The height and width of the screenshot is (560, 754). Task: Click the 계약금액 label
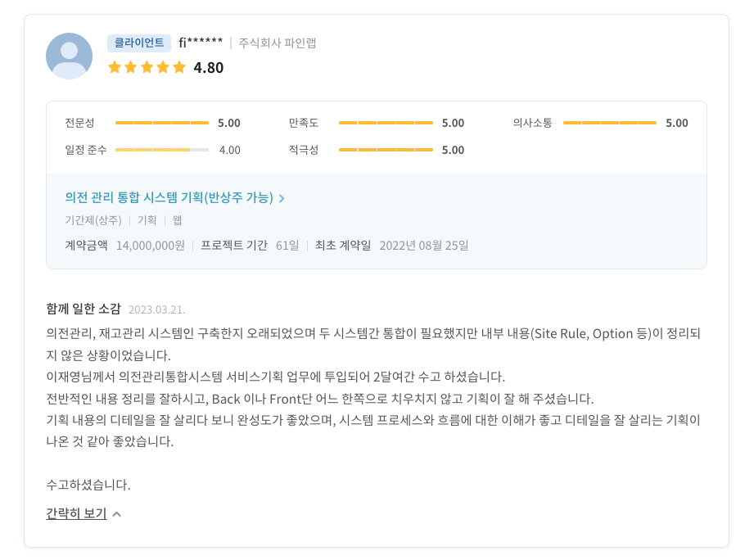click(x=86, y=245)
